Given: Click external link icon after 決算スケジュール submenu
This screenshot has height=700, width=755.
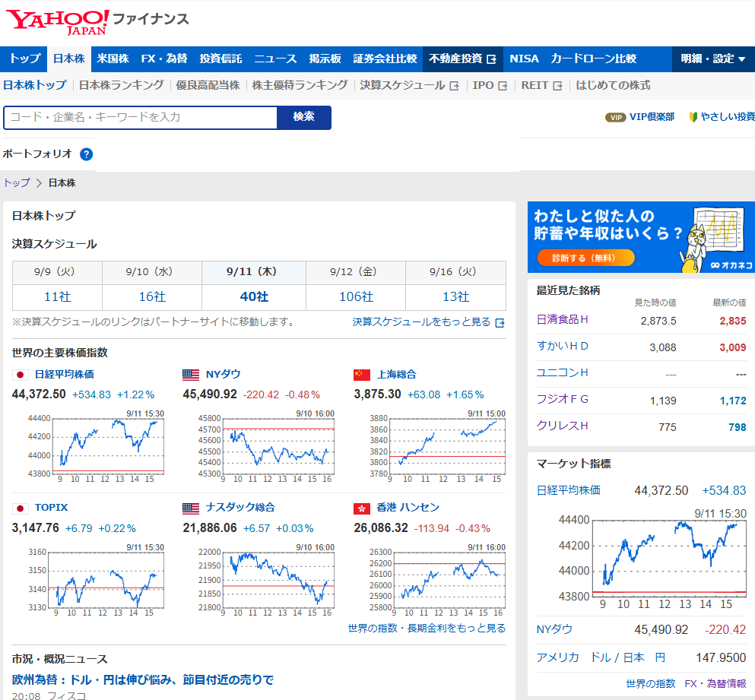Looking at the screenshot, I should click(x=454, y=86).
